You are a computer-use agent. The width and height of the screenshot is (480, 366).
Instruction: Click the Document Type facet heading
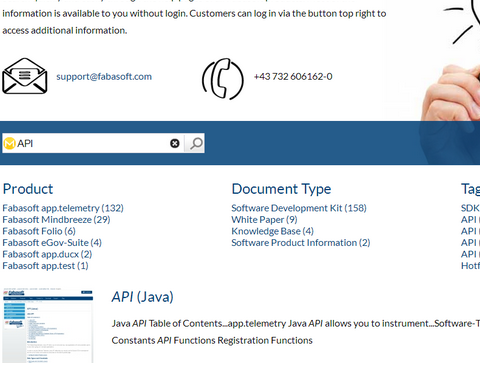click(281, 189)
